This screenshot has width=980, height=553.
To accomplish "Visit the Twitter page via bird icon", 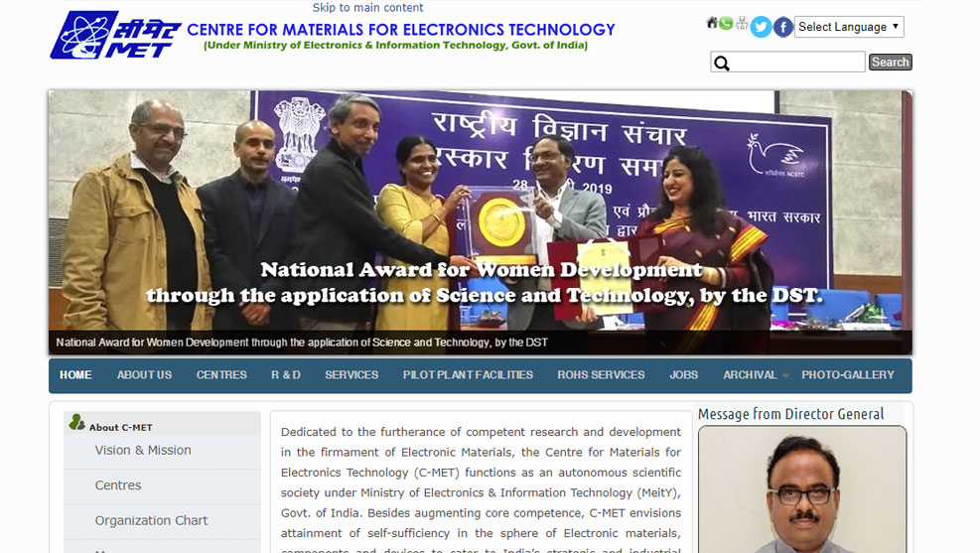I will tap(761, 27).
